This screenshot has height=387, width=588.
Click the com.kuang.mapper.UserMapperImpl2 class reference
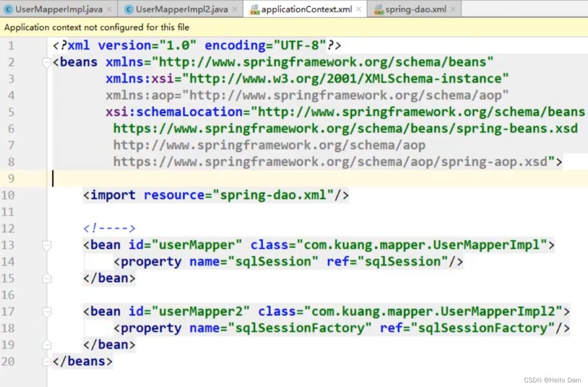tap(433, 312)
